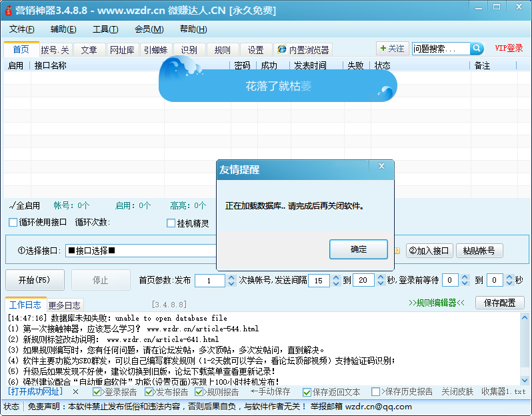Open the 工具(T) menu

[105, 29]
